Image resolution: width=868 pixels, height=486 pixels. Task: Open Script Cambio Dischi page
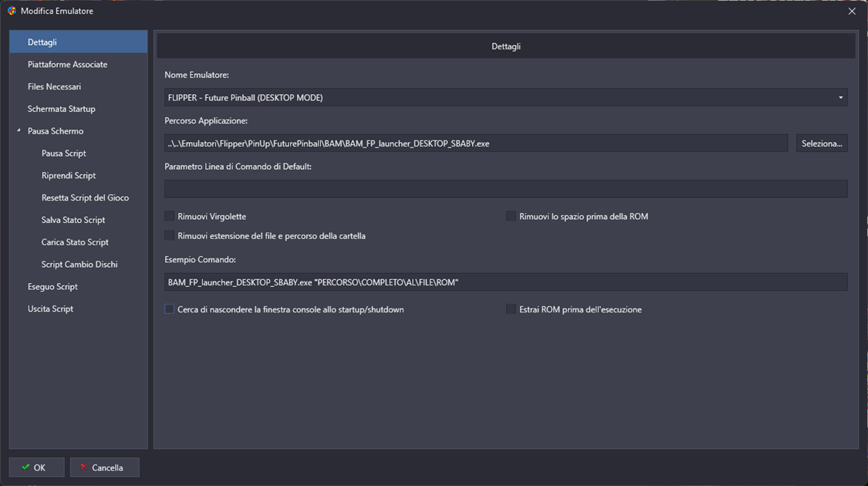(x=78, y=264)
